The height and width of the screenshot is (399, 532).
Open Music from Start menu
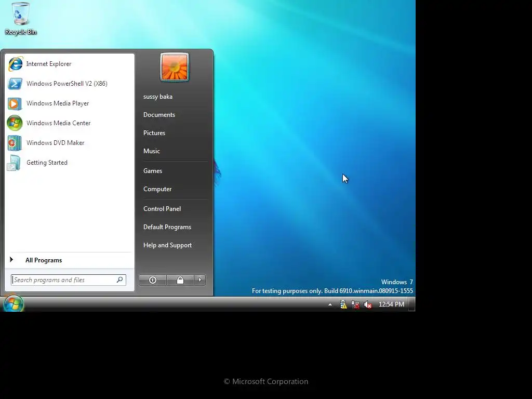pos(151,151)
